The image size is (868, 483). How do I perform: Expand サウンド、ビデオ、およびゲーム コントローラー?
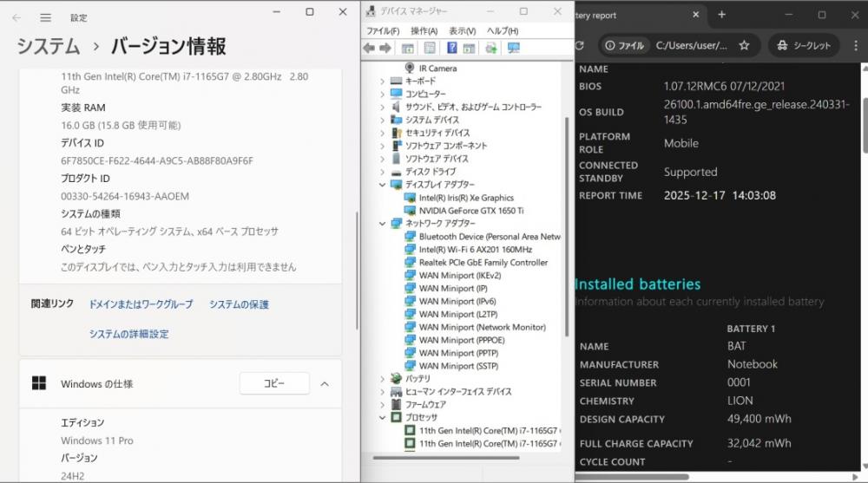pyautogui.click(x=382, y=107)
